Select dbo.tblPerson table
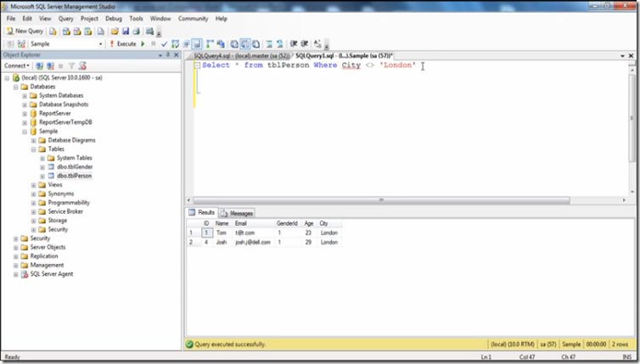 (x=74, y=176)
